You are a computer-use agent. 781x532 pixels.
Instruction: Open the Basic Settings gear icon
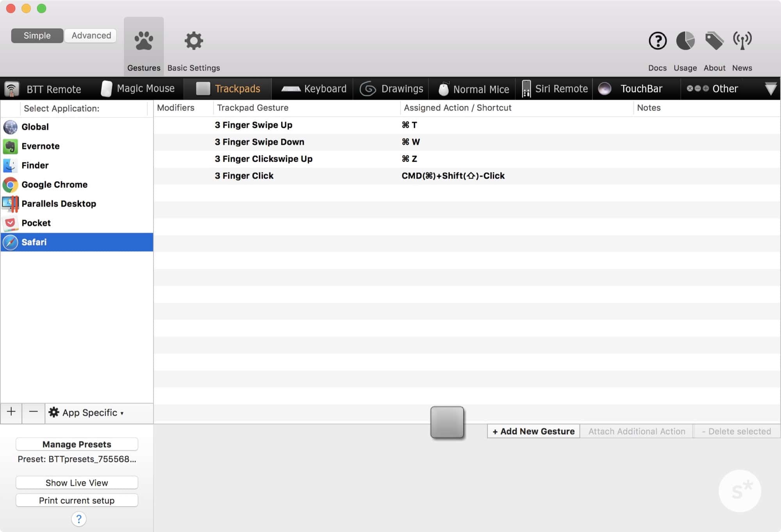coord(194,41)
